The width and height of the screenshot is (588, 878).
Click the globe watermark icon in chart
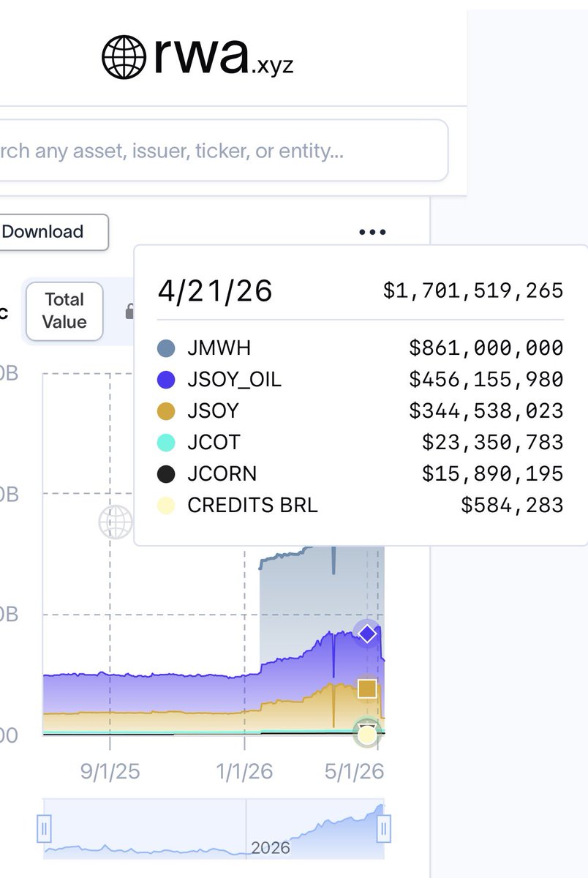(x=116, y=522)
